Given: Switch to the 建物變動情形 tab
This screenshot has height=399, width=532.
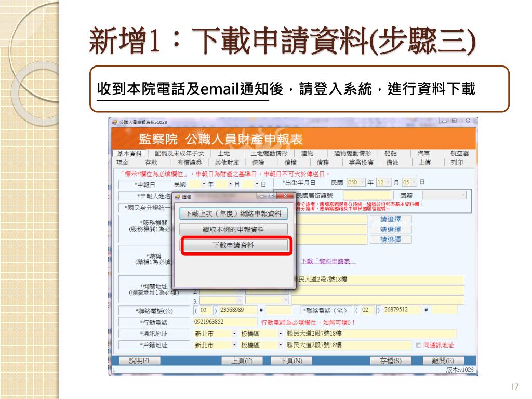Looking at the screenshot, I should coord(353,153).
